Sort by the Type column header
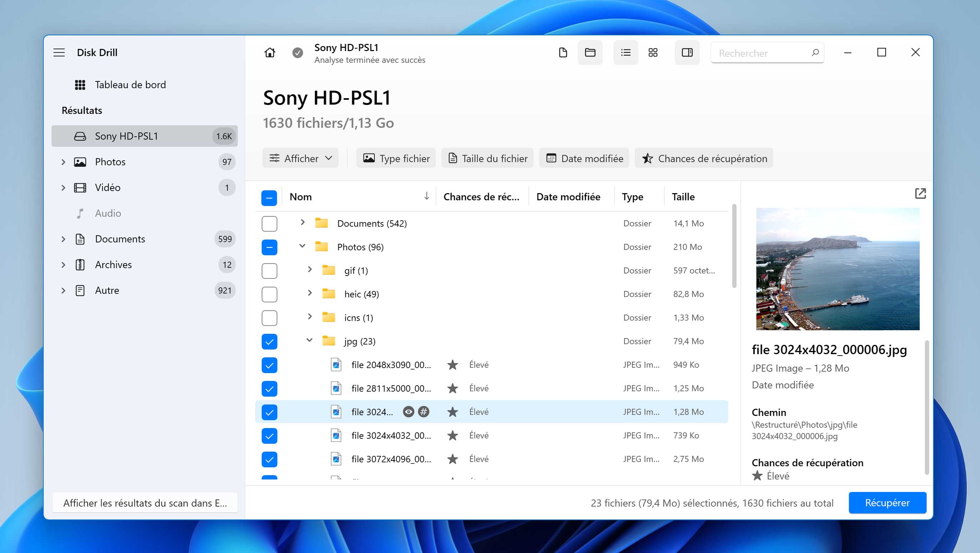This screenshot has width=980, height=553. [632, 197]
